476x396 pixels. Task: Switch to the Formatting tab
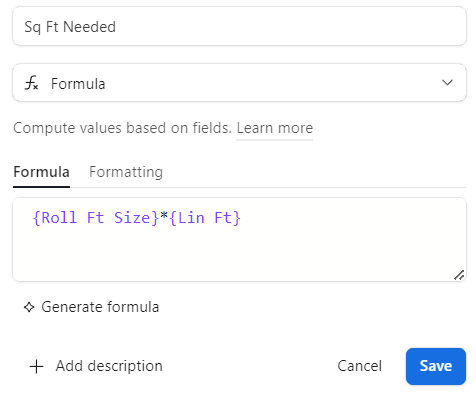(x=126, y=172)
